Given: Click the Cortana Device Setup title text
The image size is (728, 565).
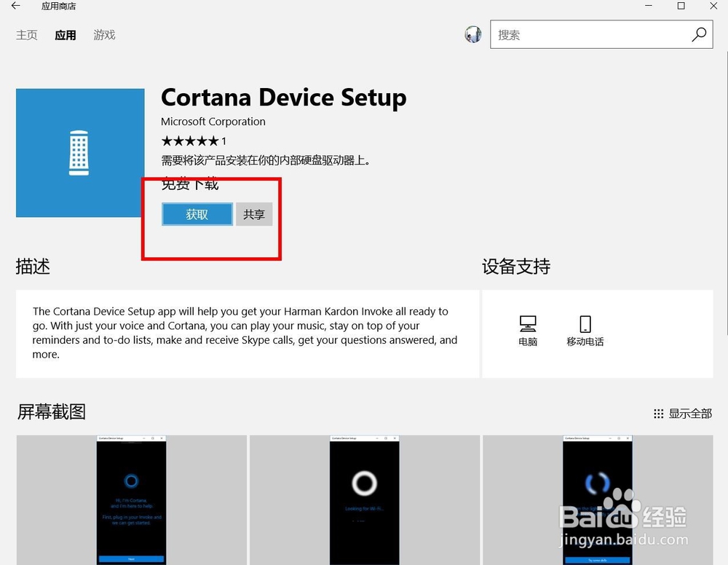Looking at the screenshot, I should coord(284,98).
